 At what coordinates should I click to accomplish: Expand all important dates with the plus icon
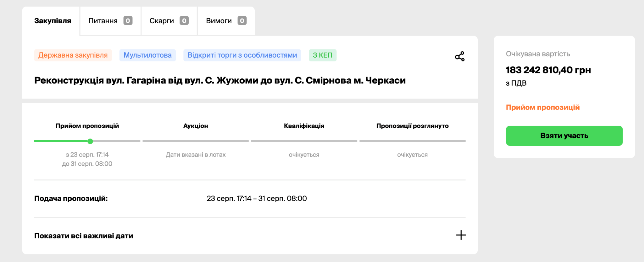461,235
